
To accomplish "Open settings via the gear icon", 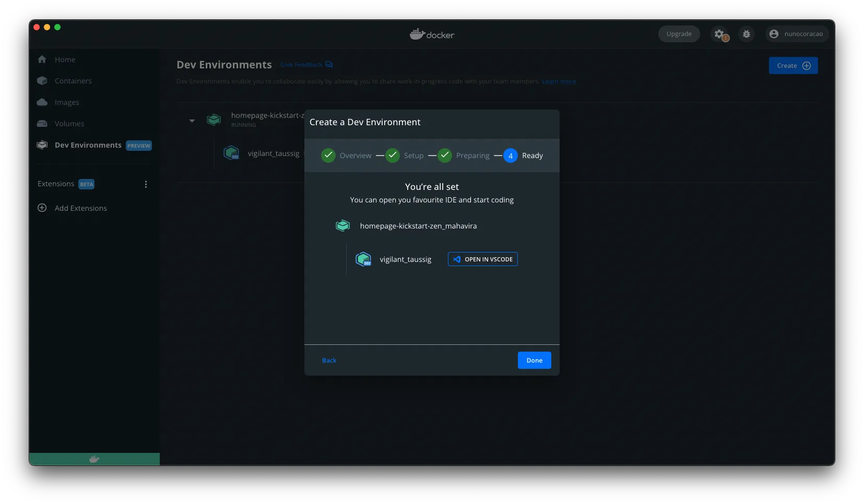I will (x=719, y=34).
